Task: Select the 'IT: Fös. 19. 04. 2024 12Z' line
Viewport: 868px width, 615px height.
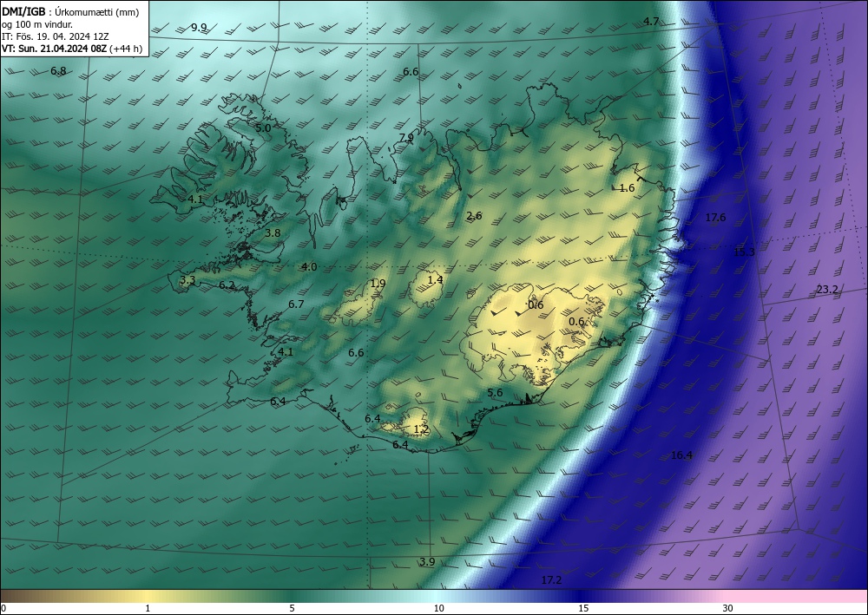Action: pyautogui.click(x=55, y=36)
